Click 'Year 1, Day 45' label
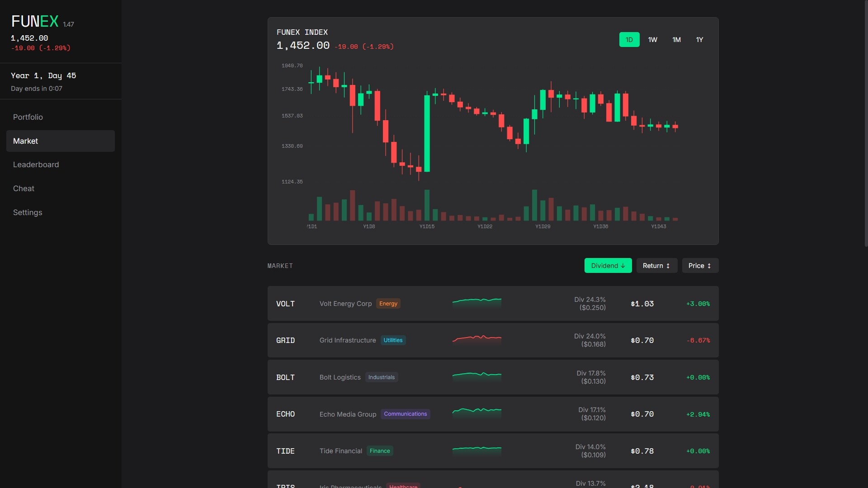The height and width of the screenshot is (488, 868). coord(43,75)
